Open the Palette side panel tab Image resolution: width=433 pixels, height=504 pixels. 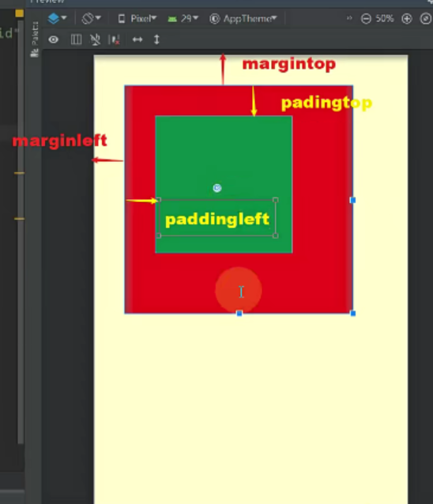pos(35,39)
